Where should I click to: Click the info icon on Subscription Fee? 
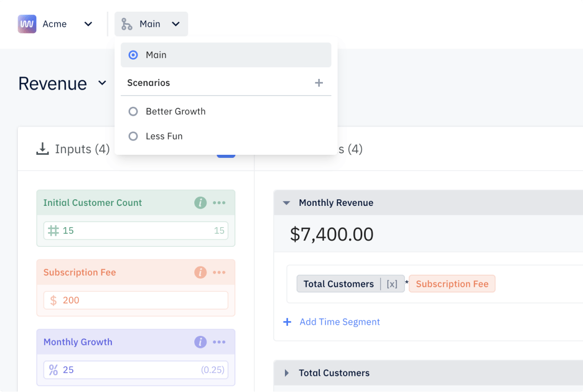click(x=200, y=273)
